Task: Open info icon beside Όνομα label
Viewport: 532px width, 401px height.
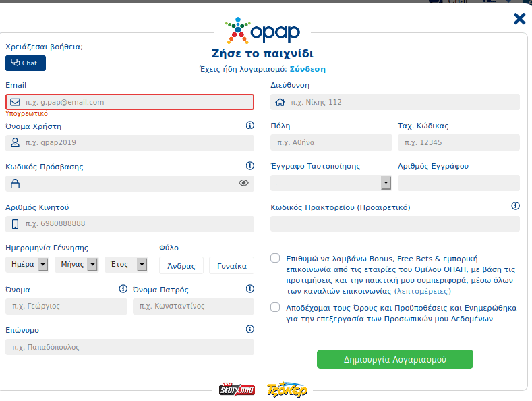Action: [123, 289]
